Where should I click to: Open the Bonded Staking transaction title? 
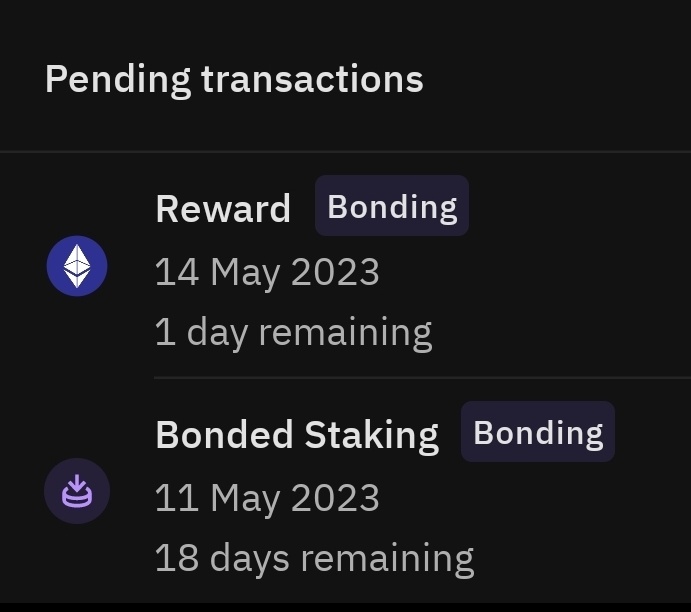[x=297, y=435]
